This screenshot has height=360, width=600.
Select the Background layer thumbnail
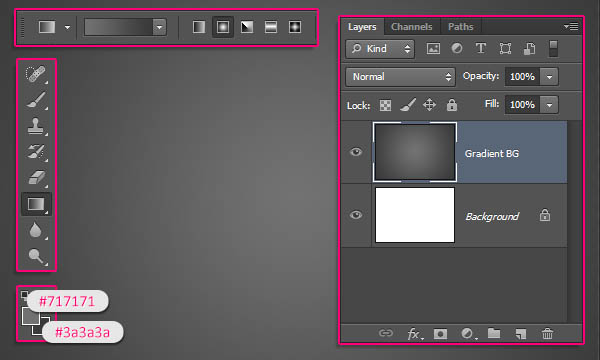click(415, 215)
